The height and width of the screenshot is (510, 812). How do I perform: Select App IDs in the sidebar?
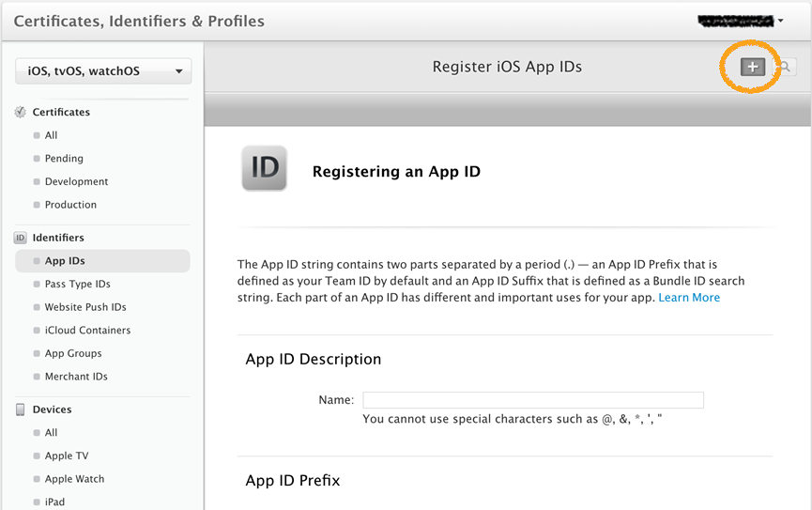(65, 261)
